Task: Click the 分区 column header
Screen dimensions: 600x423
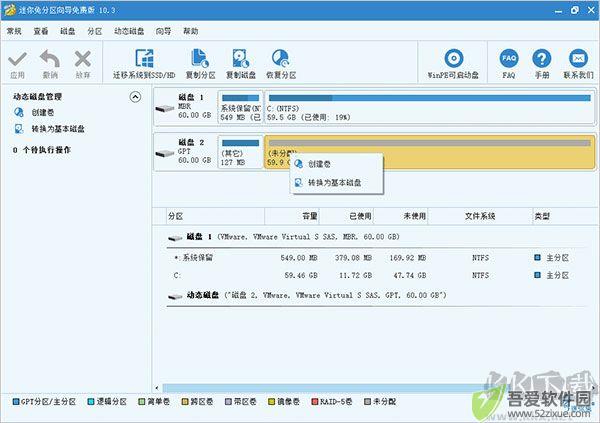Action: (215, 216)
